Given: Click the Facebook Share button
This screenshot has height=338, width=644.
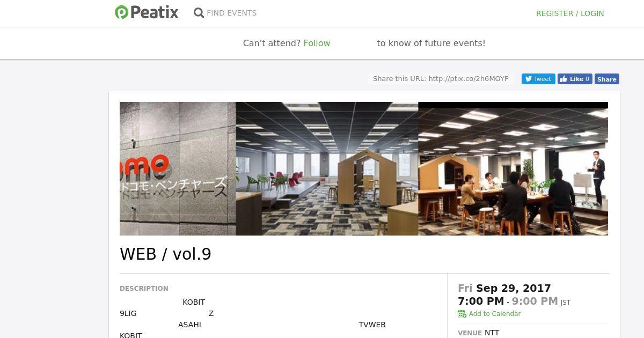Looking at the screenshot, I should (607, 79).
